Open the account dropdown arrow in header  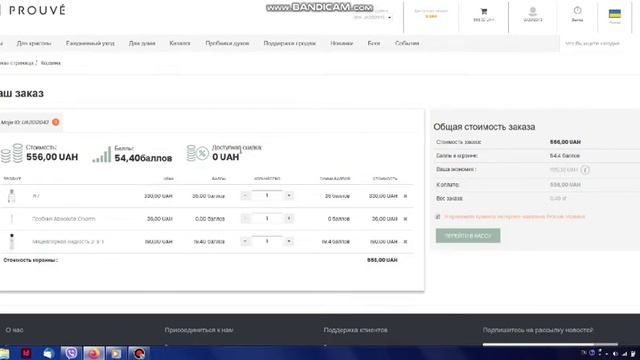[389, 18]
